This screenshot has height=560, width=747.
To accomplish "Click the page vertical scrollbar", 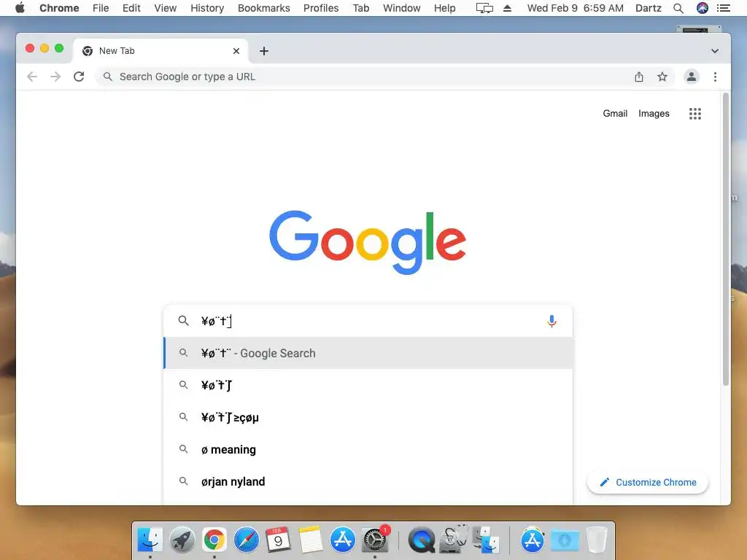I will point(726,239).
